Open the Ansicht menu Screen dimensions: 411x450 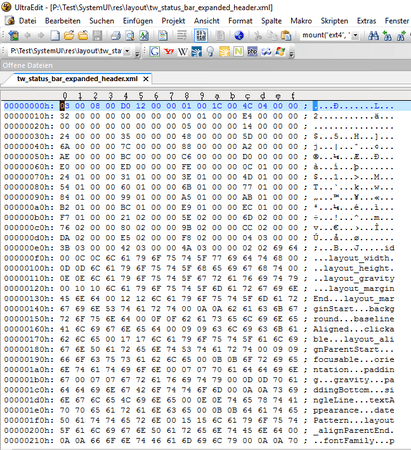point(207,21)
